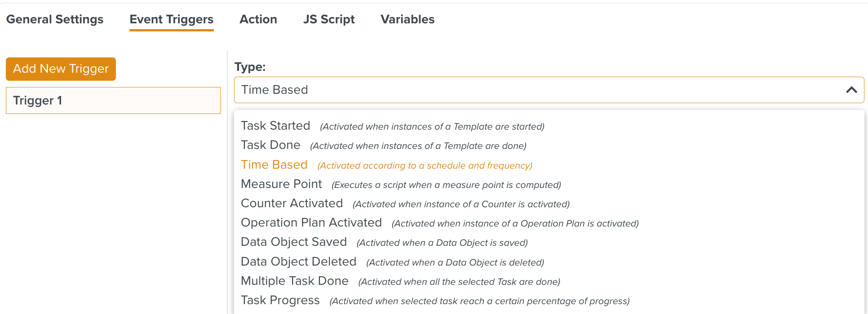Pick Multiple Task Done from the list

[x=294, y=281]
